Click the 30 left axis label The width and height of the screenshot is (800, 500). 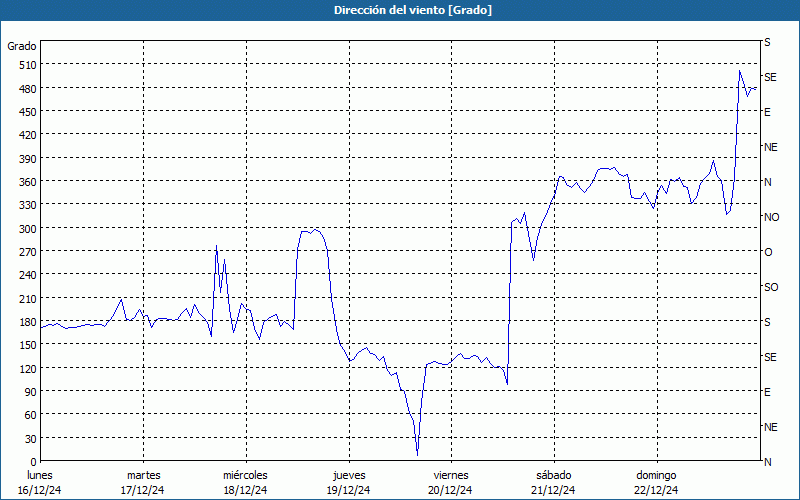[x=30, y=439]
